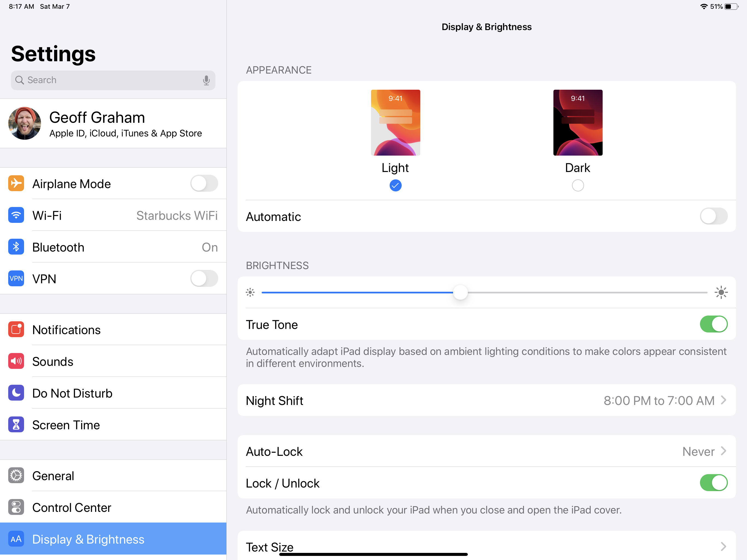Open Auto-Lock options chevron
Screen dimensions: 747x560
click(x=723, y=451)
